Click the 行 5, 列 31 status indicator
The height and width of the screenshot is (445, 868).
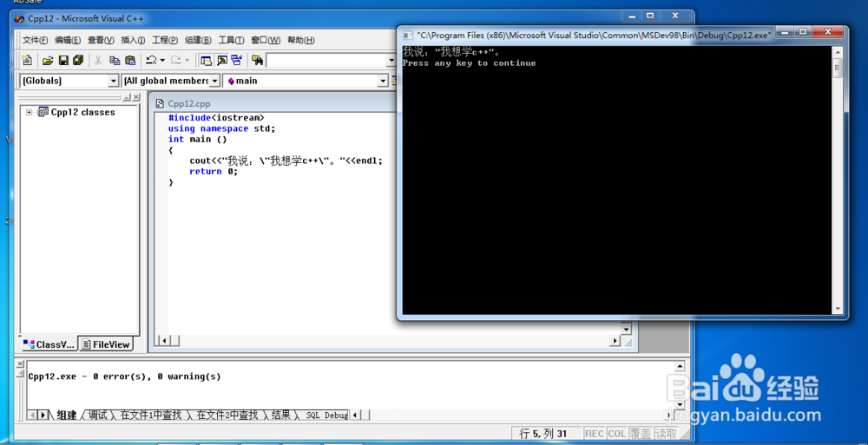pos(548,434)
